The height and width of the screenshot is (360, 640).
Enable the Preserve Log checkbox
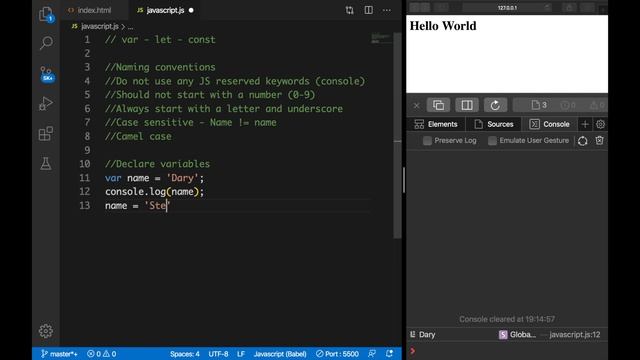coord(427,141)
